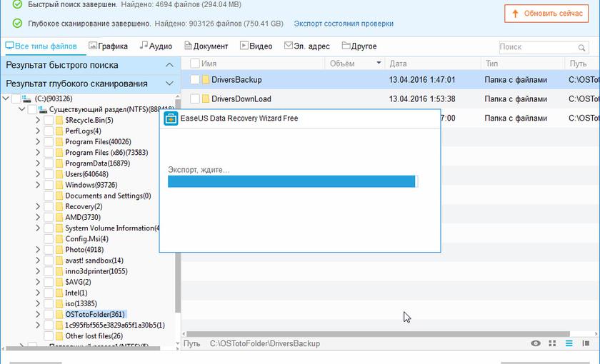Expand the Users(640648) tree node
The image size is (600, 364).
coord(37,174)
